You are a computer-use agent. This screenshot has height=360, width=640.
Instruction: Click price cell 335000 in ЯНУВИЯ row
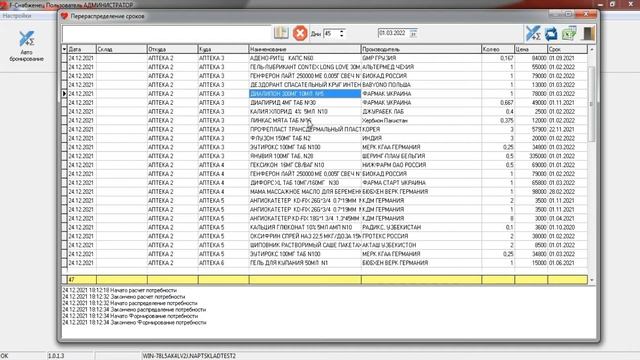[x=531, y=156]
